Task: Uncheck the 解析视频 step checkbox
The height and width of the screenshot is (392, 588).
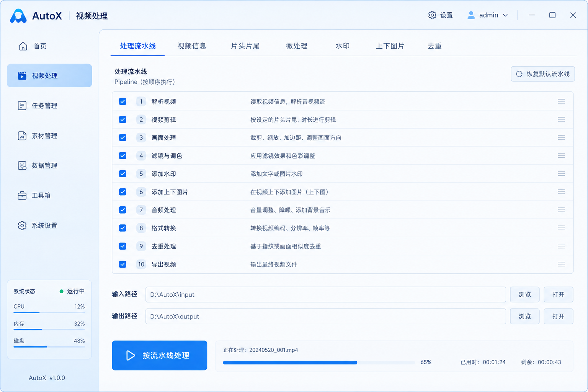Action: pos(122,101)
